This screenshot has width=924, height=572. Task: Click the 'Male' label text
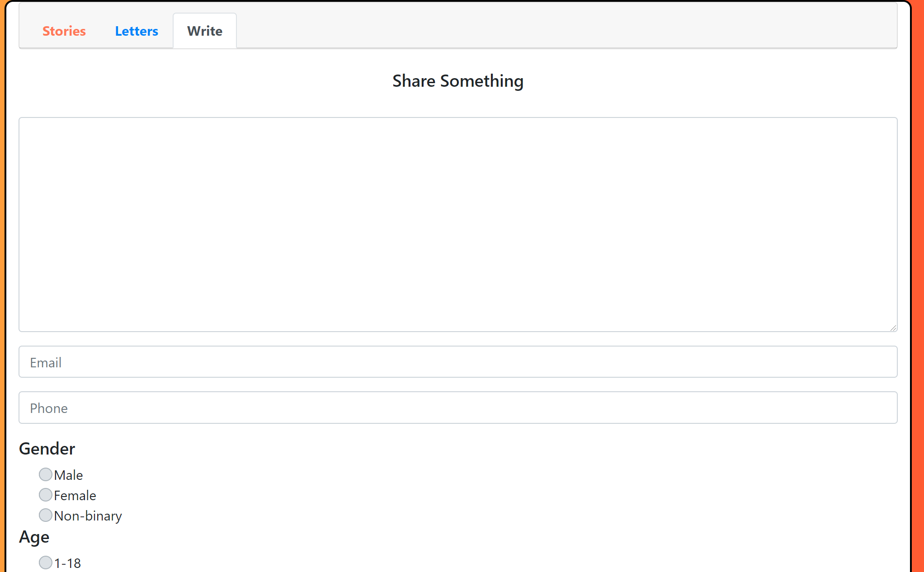click(68, 475)
